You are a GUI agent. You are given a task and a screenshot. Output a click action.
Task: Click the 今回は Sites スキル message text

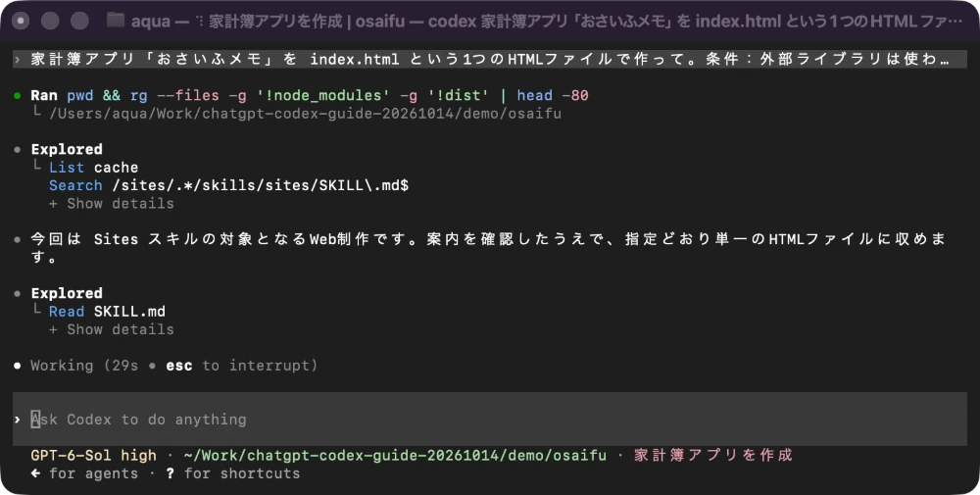[x=488, y=248]
